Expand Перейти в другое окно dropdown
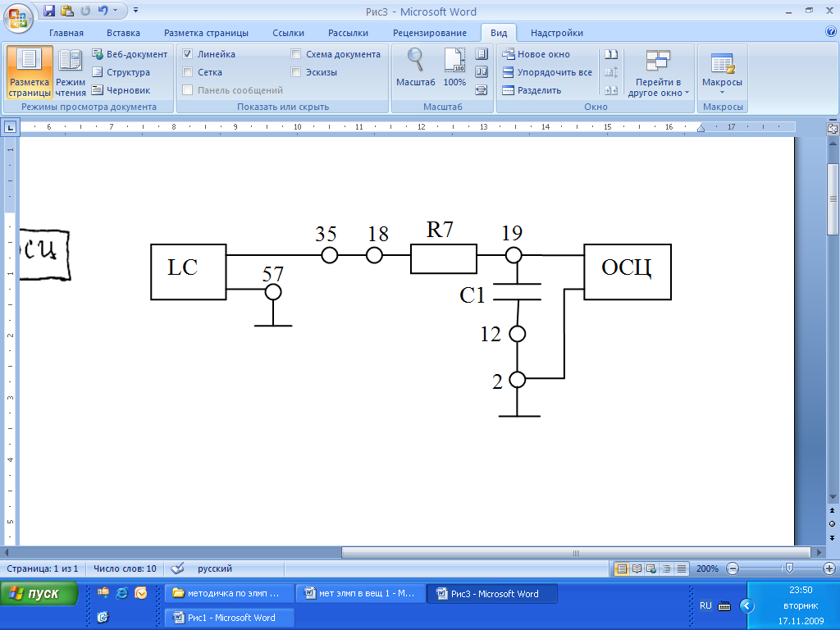 [x=659, y=73]
